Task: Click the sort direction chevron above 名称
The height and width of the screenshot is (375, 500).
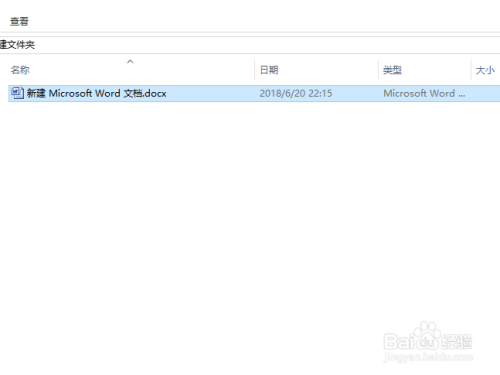Action: [x=130, y=62]
